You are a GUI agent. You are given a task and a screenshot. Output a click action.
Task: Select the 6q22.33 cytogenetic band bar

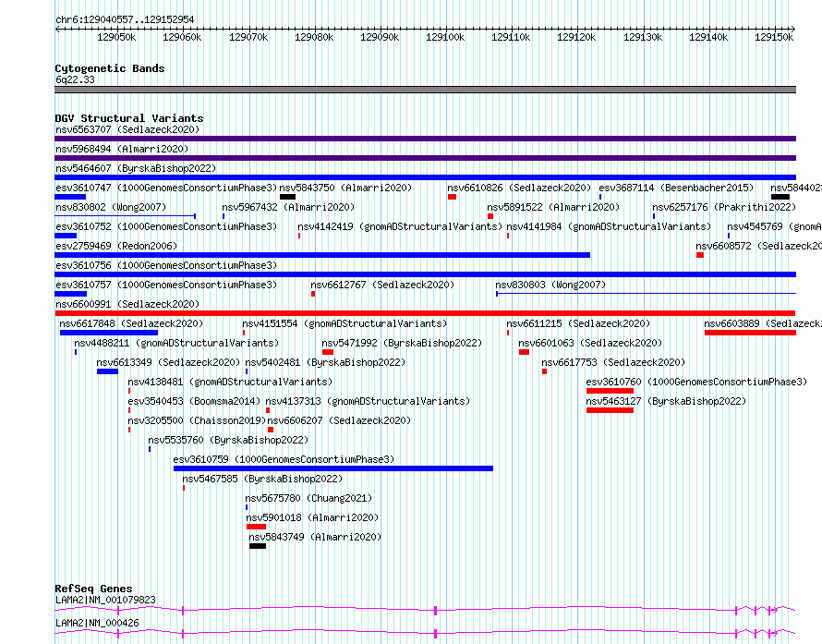click(x=425, y=90)
